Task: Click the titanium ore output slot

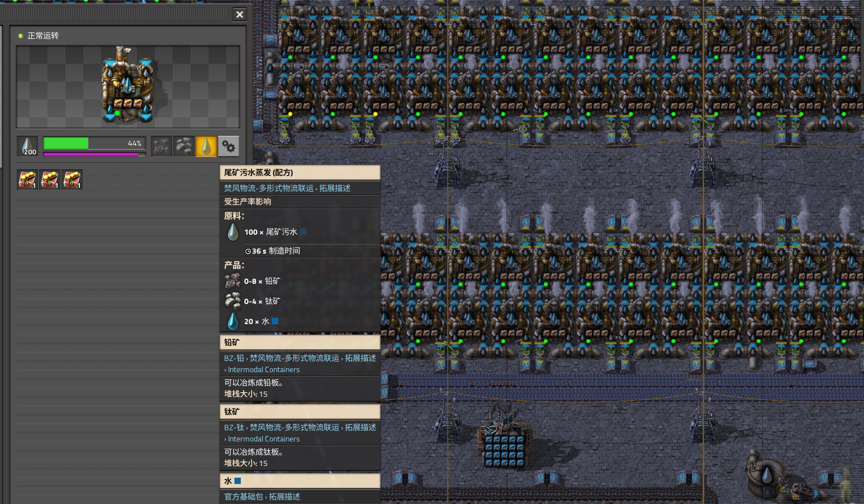Action: tap(184, 146)
